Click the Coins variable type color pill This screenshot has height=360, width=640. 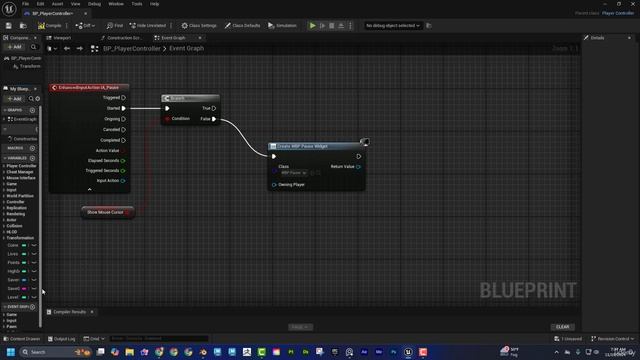click(24, 245)
